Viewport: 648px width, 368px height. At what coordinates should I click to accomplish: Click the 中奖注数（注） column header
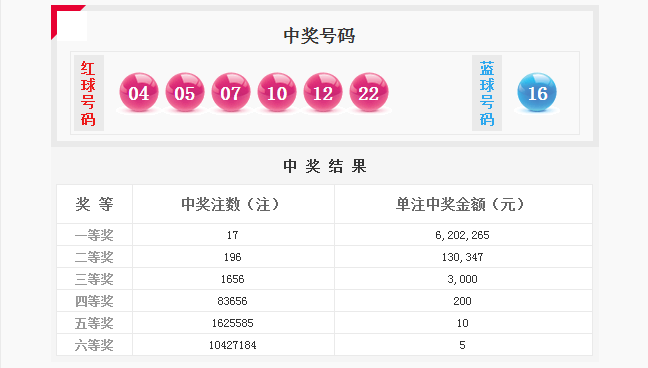click(x=233, y=204)
